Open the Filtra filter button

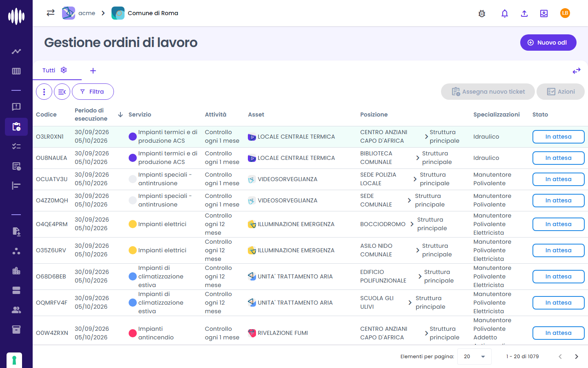(93, 92)
